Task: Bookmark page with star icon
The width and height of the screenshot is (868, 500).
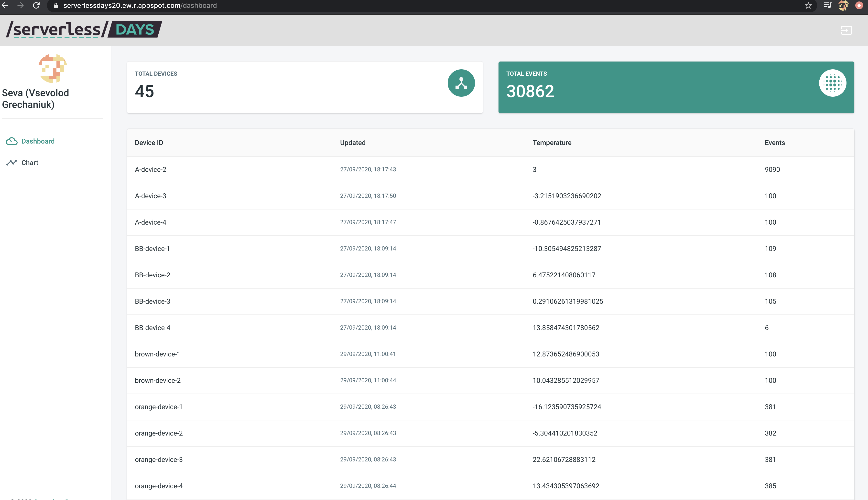Action: click(x=808, y=6)
